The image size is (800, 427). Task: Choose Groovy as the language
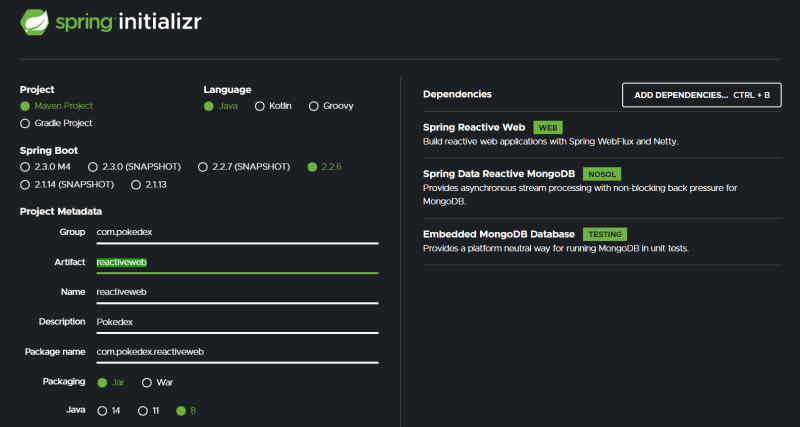click(x=314, y=105)
